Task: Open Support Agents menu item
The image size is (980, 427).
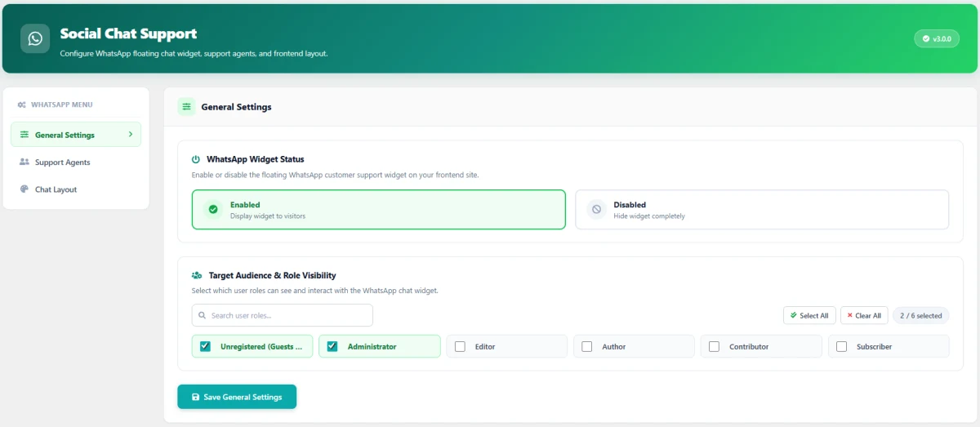Action: click(76, 162)
